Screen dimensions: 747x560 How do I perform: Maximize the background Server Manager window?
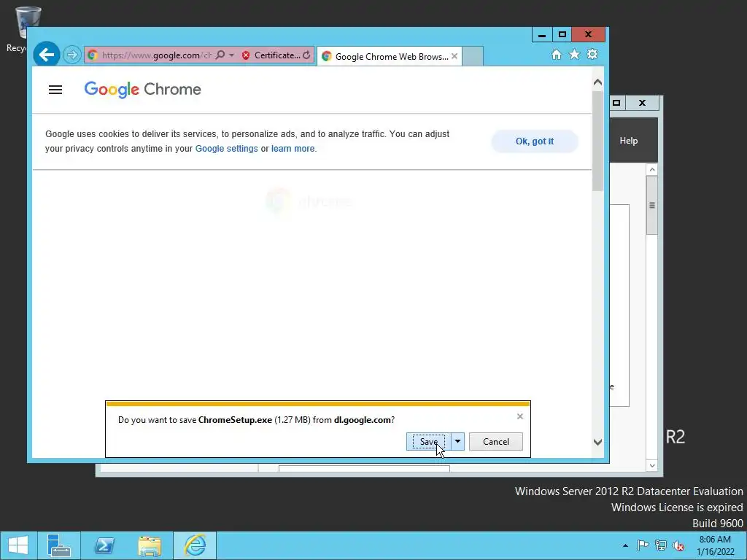(x=616, y=103)
